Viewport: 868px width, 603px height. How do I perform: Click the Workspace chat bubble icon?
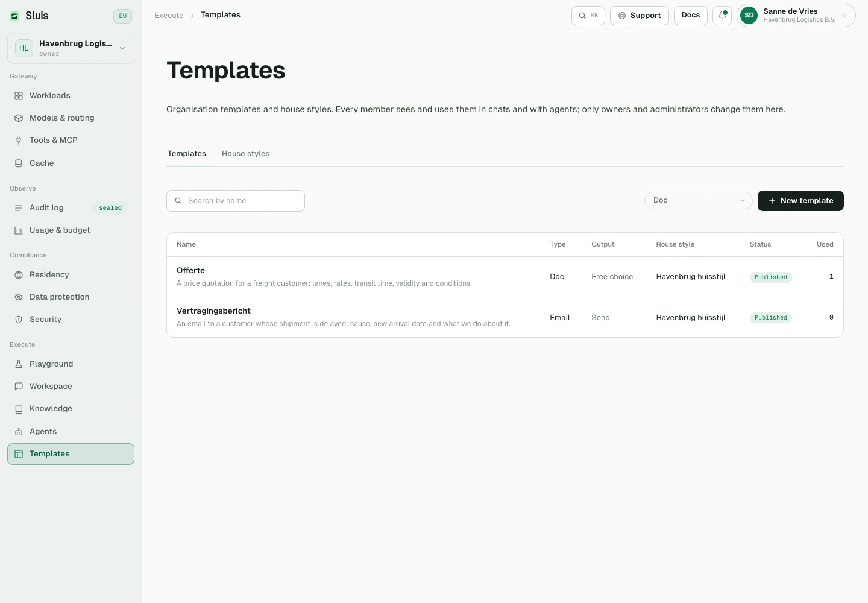(19, 387)
